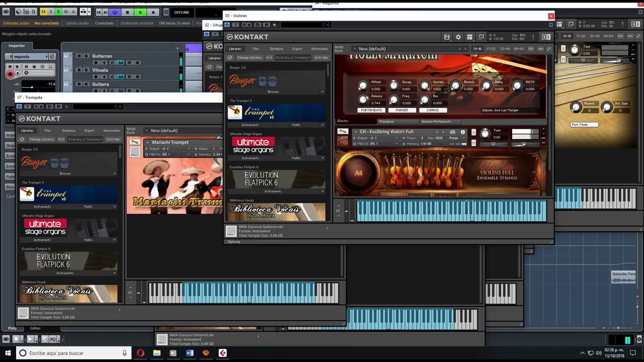Open Windows Start menu

pos(7,353)
